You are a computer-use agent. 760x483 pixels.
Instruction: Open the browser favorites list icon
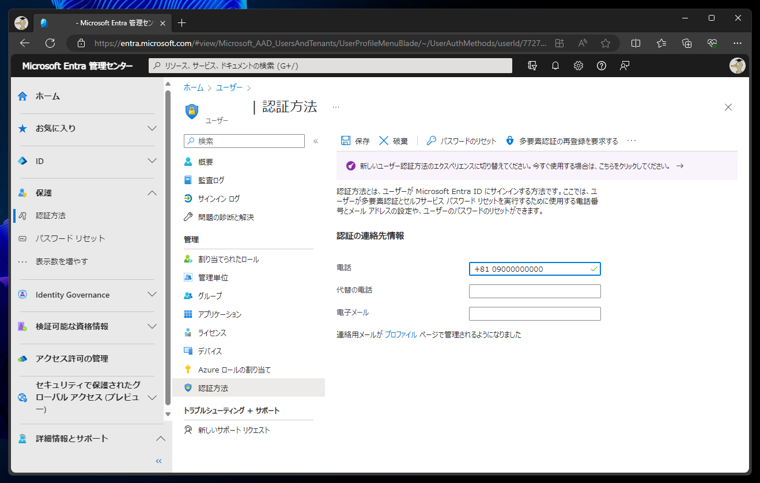pos(661,43)
